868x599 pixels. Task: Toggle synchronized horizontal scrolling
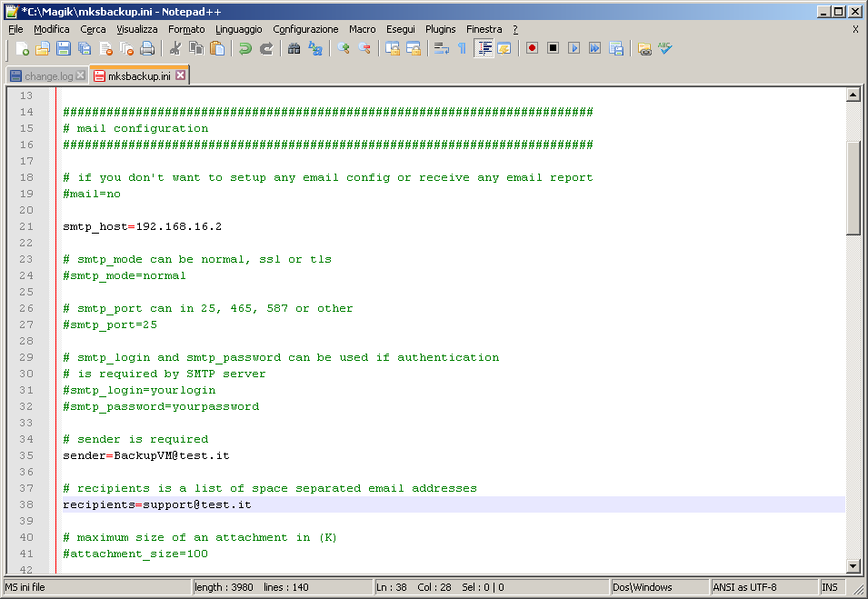click(x=414, y=49)
